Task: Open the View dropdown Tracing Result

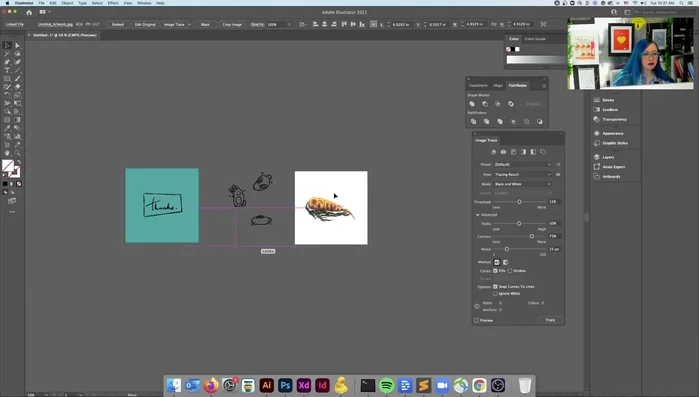Action: 522,175
